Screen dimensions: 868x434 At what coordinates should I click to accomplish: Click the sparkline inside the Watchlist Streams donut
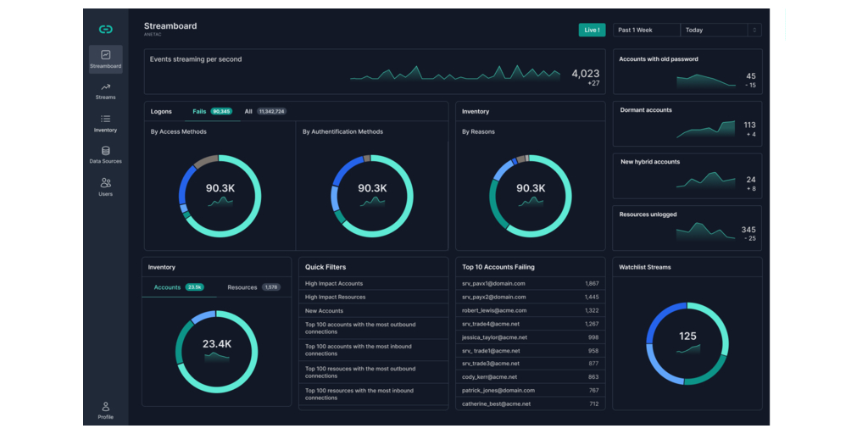tap(687, 348)
